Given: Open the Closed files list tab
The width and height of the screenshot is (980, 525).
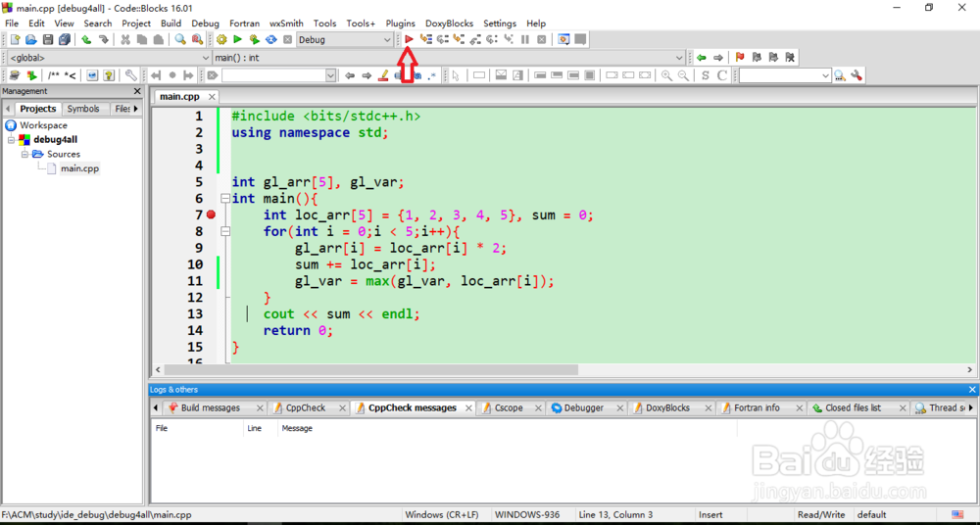Looking at the screenshot, I should [x=853, y=408].
